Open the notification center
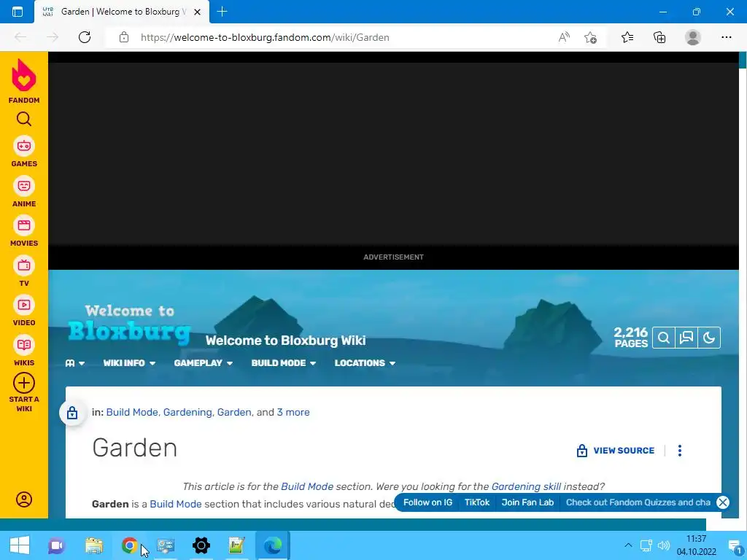This screenshot has height=560, width=747. click(x=735, y=545)
